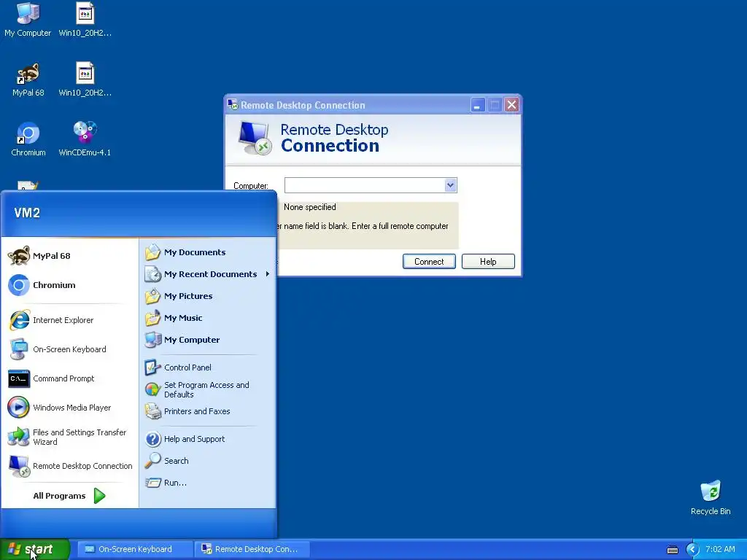Open Control Panel
Screen dimensions: 747x560
207,367
